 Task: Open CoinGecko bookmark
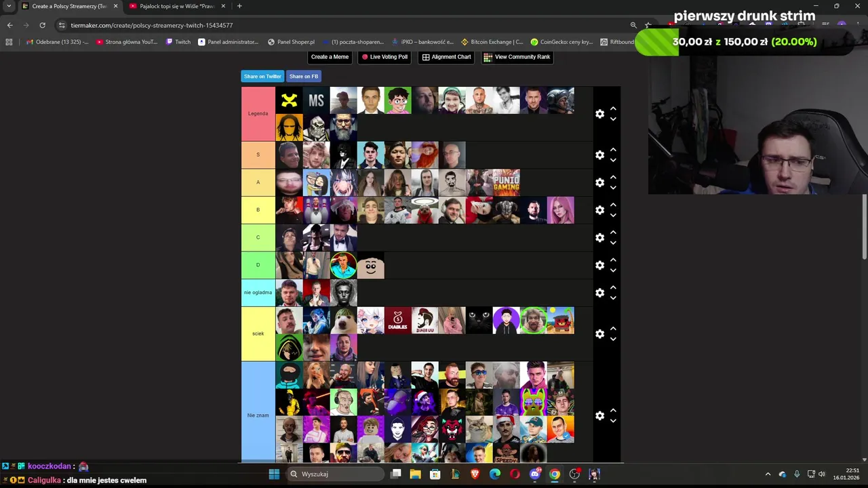561,42
